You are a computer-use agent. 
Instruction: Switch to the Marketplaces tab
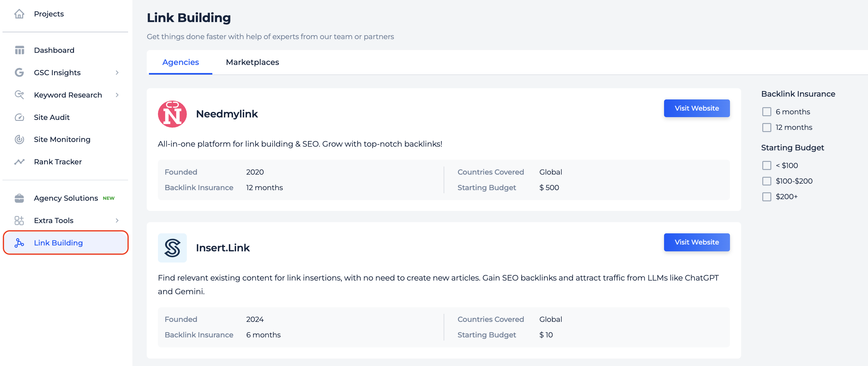point(252,62)
